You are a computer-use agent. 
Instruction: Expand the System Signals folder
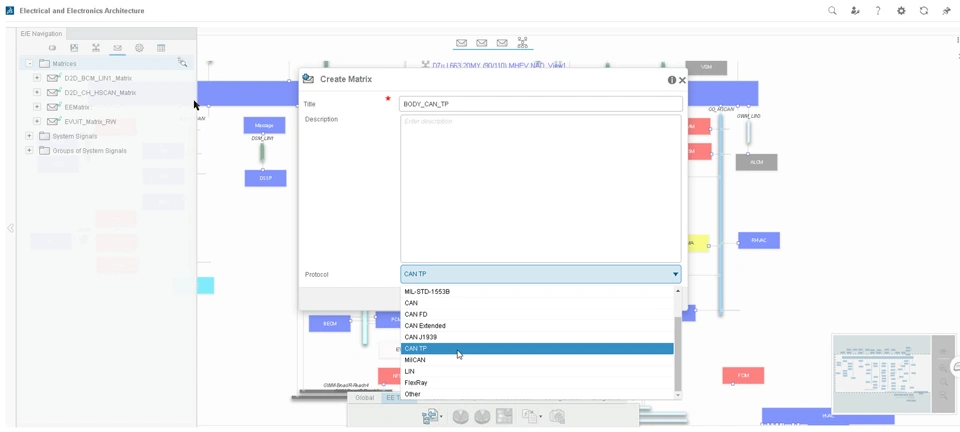(29, 135)
